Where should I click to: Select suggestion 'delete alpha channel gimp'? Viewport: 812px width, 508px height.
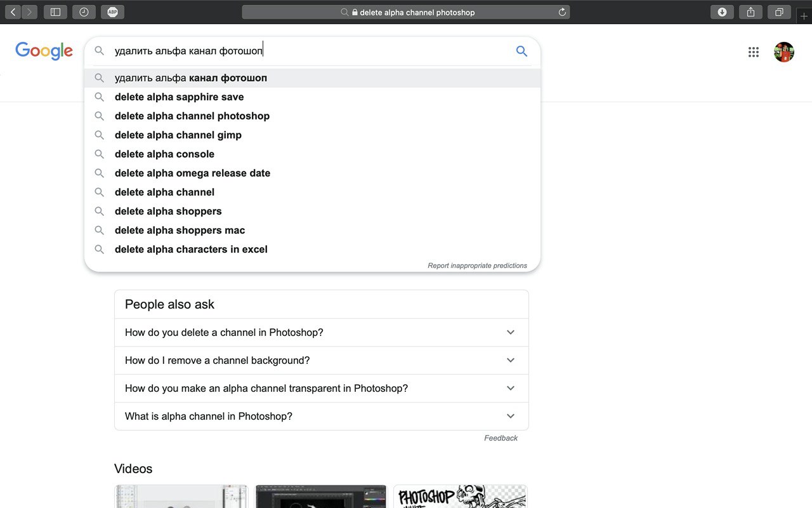312,135
